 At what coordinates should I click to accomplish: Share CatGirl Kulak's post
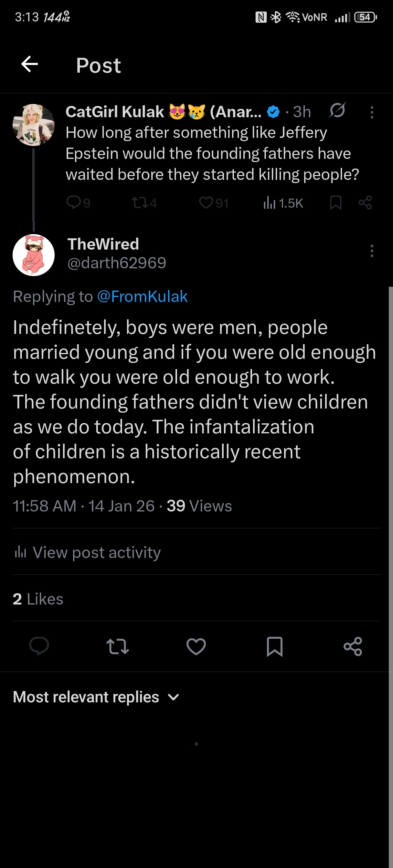[365, 202]
